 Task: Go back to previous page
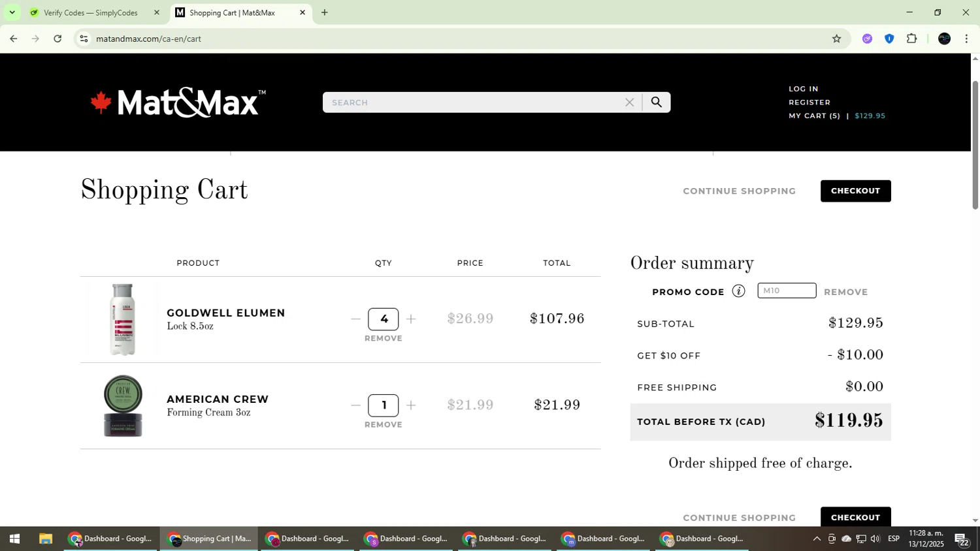click(x=14, y=39)
